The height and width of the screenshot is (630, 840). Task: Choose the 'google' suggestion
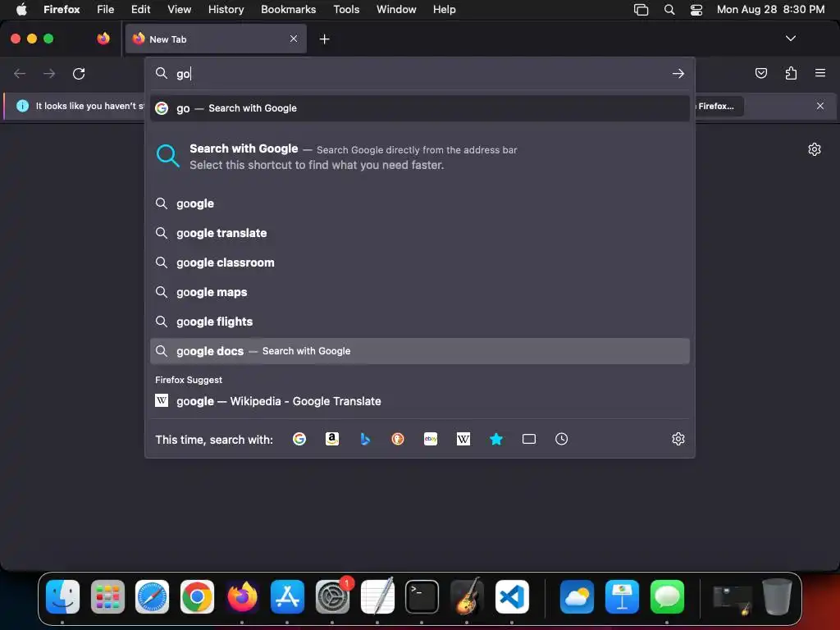click(x=420, y=203)
